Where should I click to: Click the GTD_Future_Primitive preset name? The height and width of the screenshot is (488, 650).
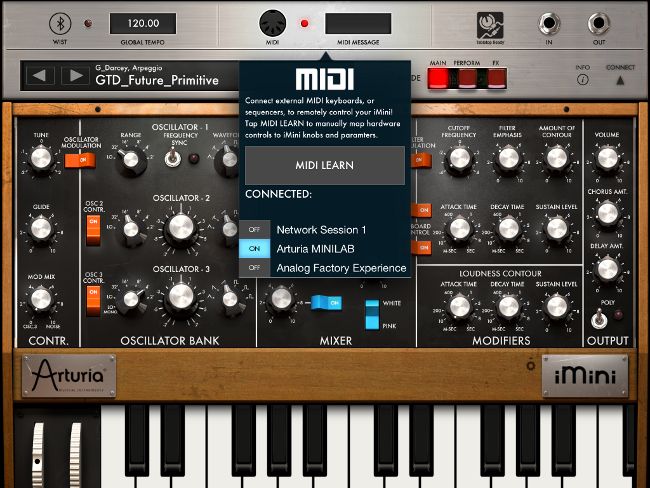(157, 80)
